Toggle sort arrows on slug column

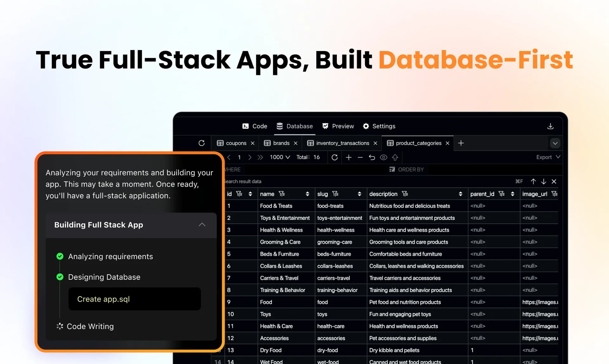pyautogui.click(x=359, y=194)
